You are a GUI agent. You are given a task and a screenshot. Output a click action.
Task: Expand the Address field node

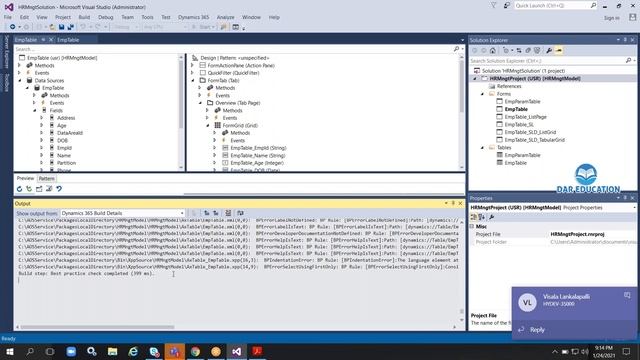42,118
